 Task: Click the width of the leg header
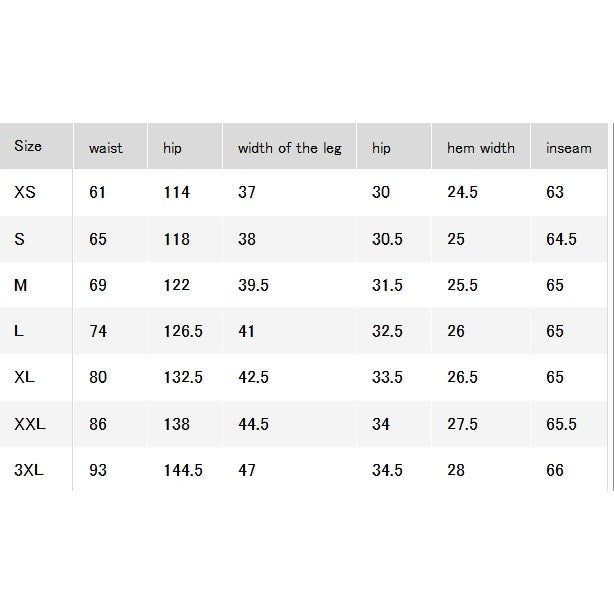(x=289, y=146)
